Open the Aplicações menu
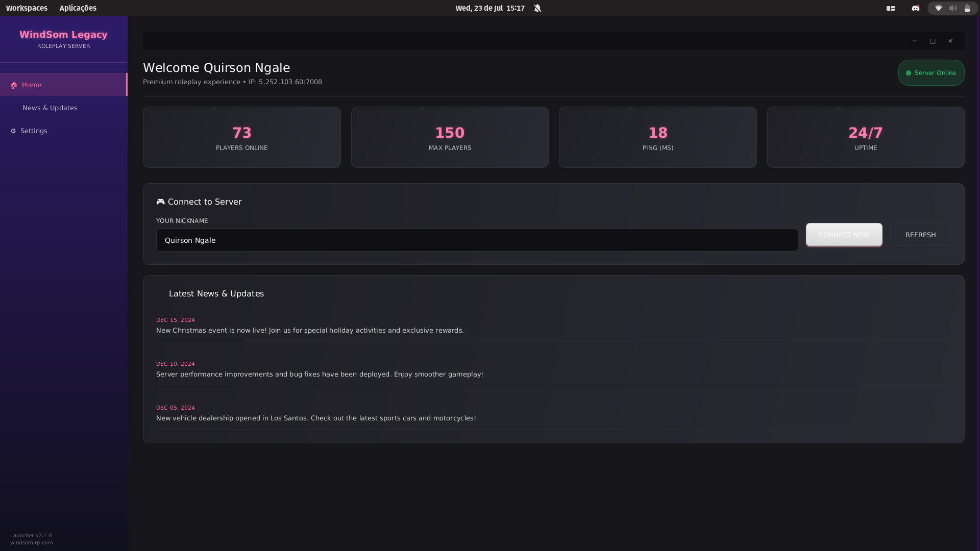Screen dimensions: 980x551 pyautogui.click(x=78, y=8)
